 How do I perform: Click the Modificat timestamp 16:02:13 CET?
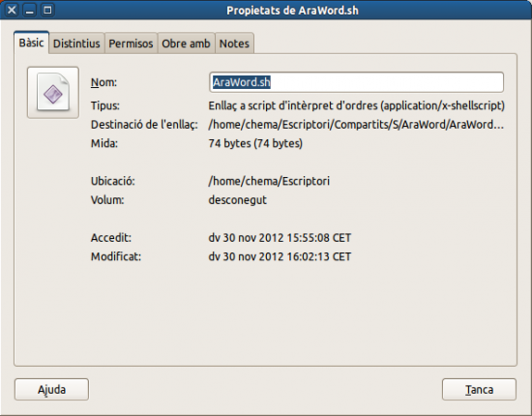pos(280,256)
